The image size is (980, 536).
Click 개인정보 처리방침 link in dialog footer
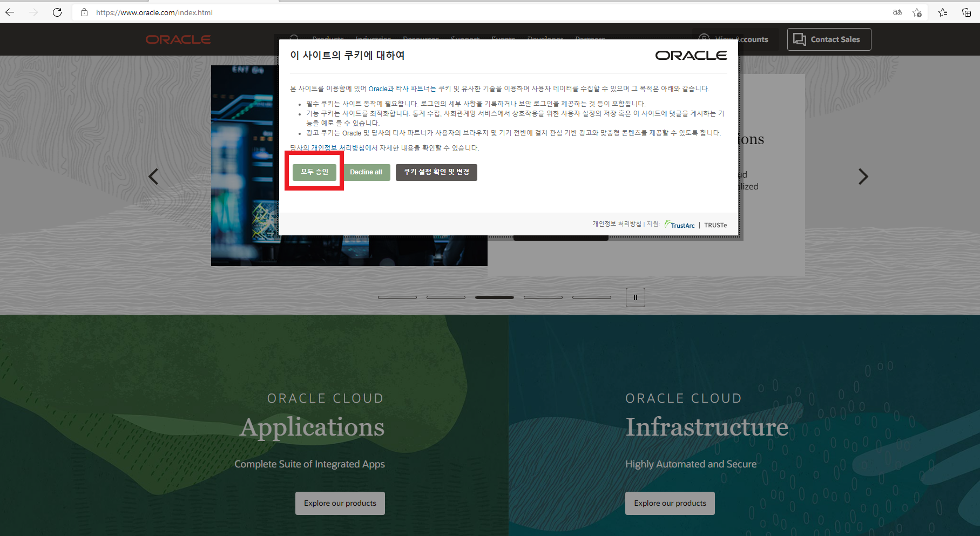617,224
